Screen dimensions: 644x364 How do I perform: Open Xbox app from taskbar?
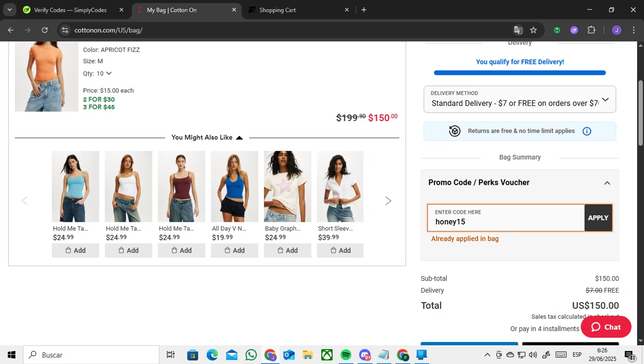click(x=327, y=355)
